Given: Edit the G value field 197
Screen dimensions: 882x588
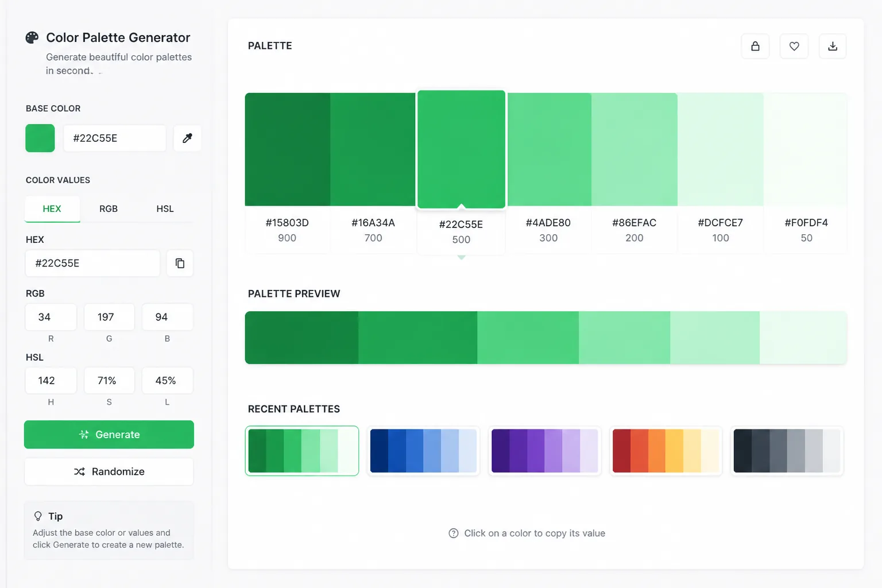Looking at the screenshot, I should [x=109, y=317].
